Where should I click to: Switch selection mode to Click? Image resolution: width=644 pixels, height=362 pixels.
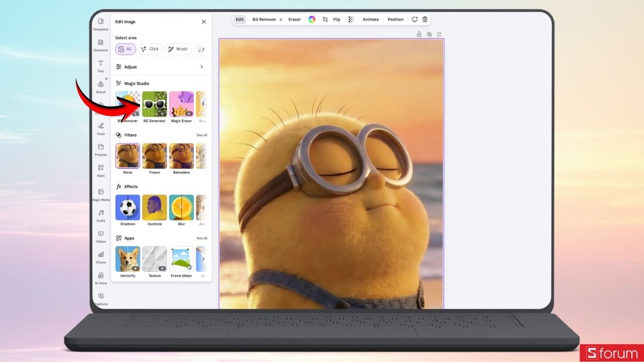(150, 49)
